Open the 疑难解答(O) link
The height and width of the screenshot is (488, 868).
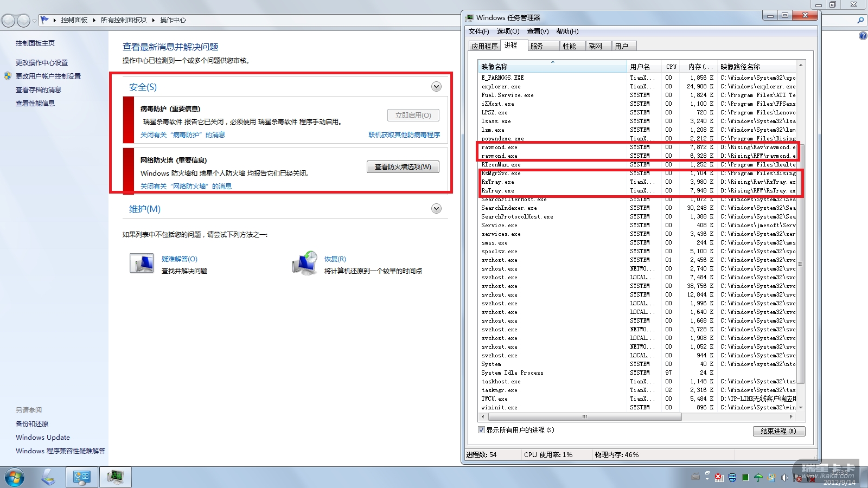(x=180, y=259)
